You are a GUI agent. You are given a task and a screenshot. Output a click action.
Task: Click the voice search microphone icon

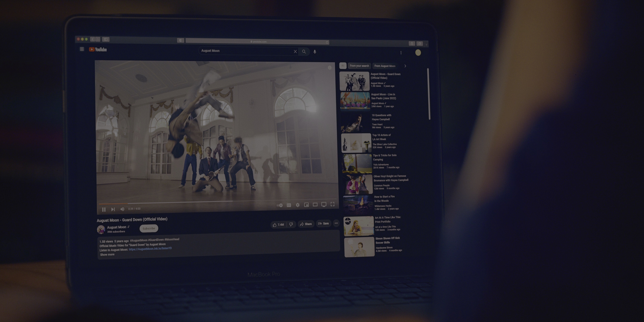tap(315, 52)
